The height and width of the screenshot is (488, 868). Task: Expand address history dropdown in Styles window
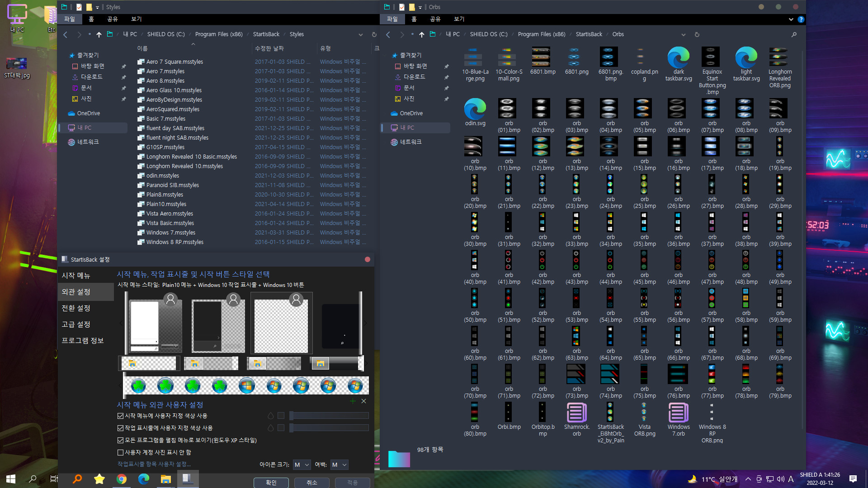point(360,34)
